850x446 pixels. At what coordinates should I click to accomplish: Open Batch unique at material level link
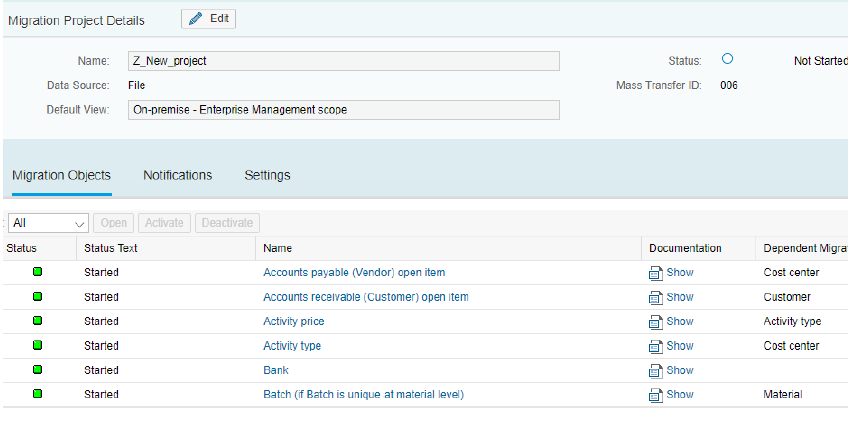pos(363,395)
